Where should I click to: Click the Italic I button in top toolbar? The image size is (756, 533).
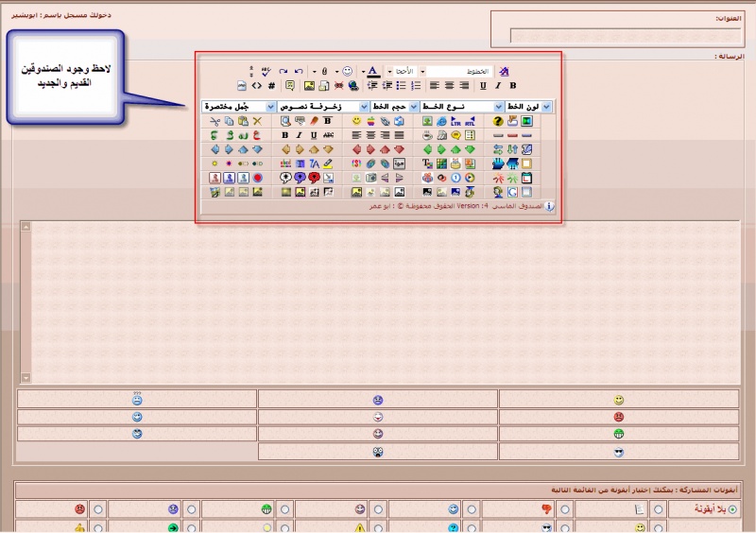click(499, 85)
